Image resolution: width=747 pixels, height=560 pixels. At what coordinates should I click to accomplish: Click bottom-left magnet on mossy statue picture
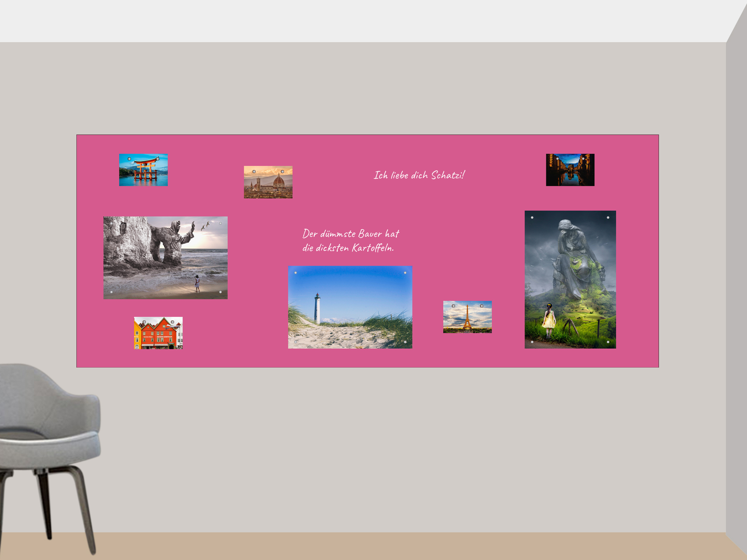click(x=532, y=342)
